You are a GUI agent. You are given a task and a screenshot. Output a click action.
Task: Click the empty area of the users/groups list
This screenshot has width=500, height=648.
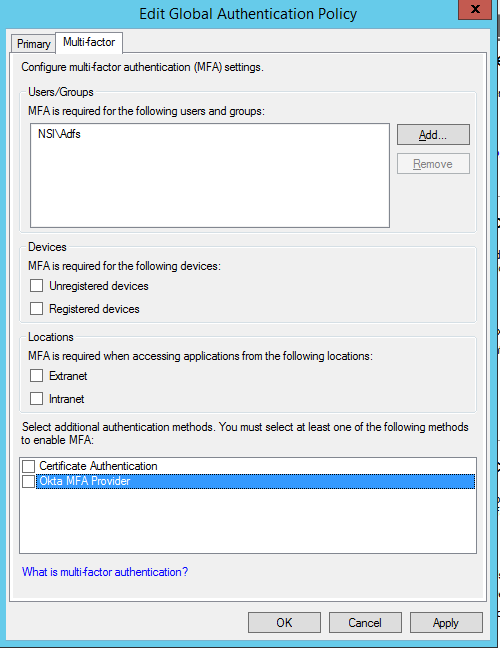(210, 186)
